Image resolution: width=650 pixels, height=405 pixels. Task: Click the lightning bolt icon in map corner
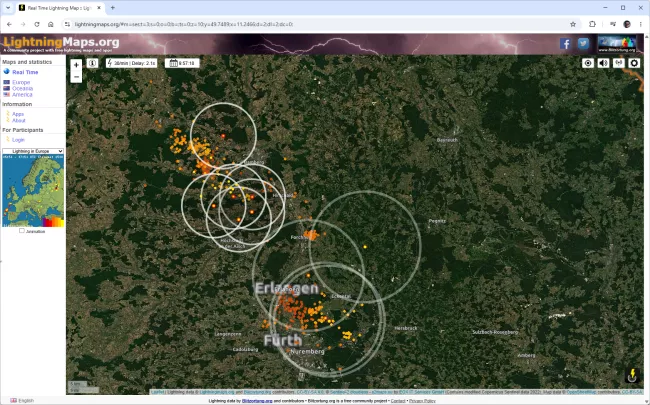click(x=632, y=375)
